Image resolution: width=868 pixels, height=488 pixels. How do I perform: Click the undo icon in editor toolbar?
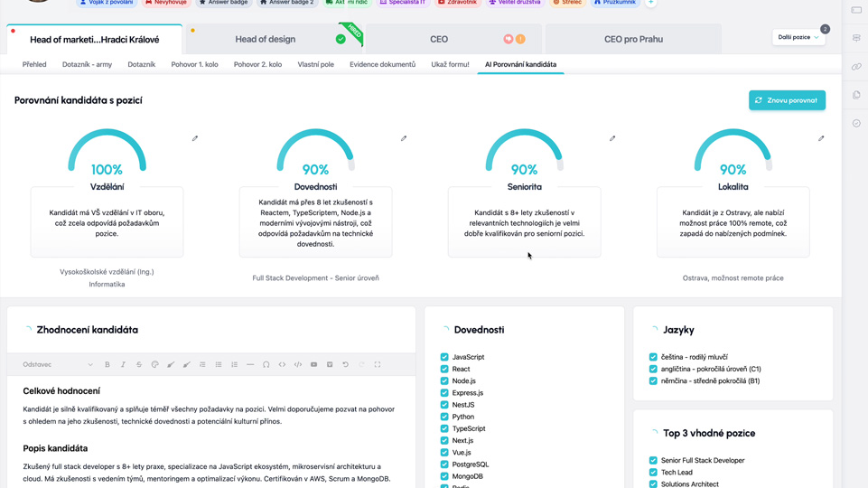pos(345,365)
